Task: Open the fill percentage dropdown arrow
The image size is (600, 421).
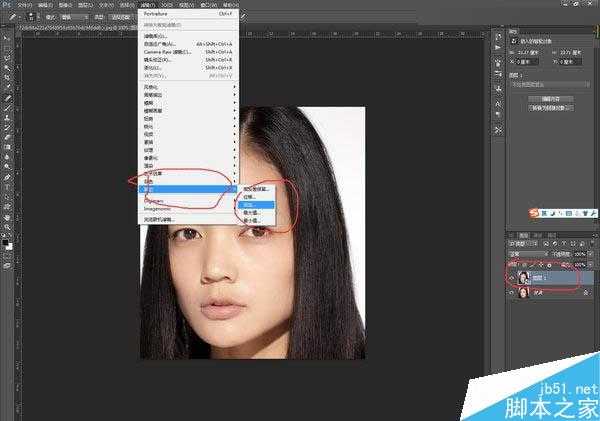Action: coord(590,264)
